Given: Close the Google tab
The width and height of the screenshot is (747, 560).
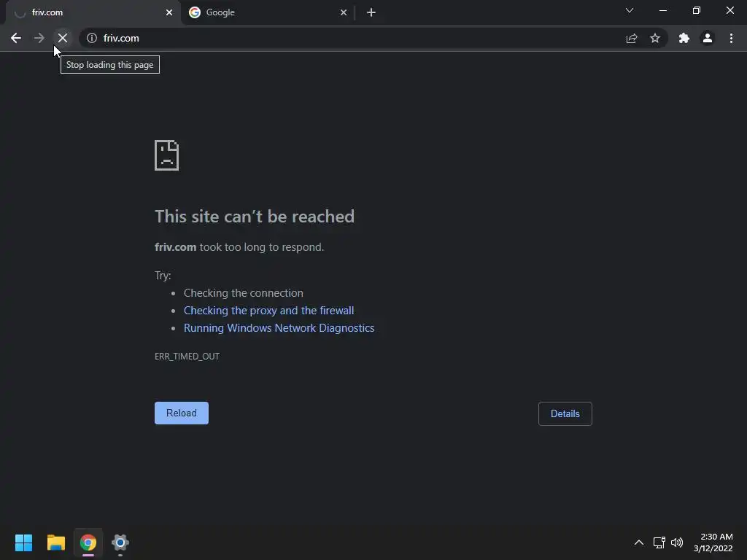Looking at the screenshot, I should point(344,12).
